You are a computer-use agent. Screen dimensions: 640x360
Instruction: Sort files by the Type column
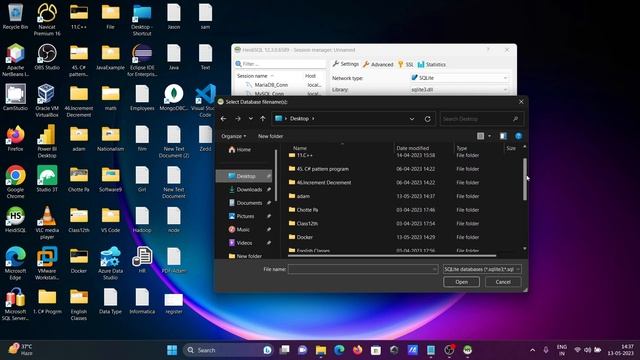click(462, 148)
